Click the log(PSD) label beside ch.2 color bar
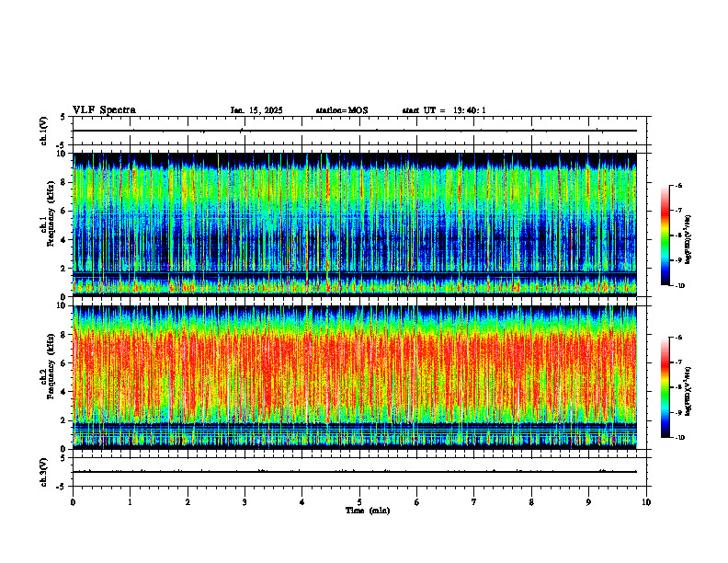 click(x=688, y=391)
